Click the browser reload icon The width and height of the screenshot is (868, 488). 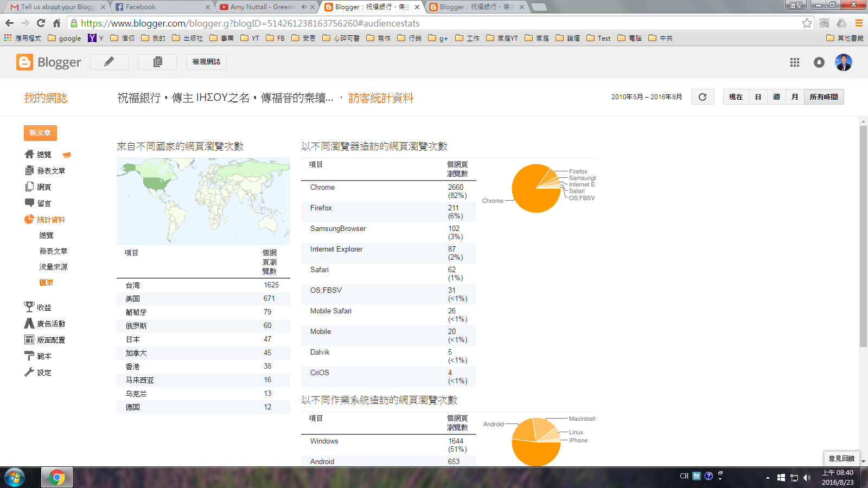point(41,23)
